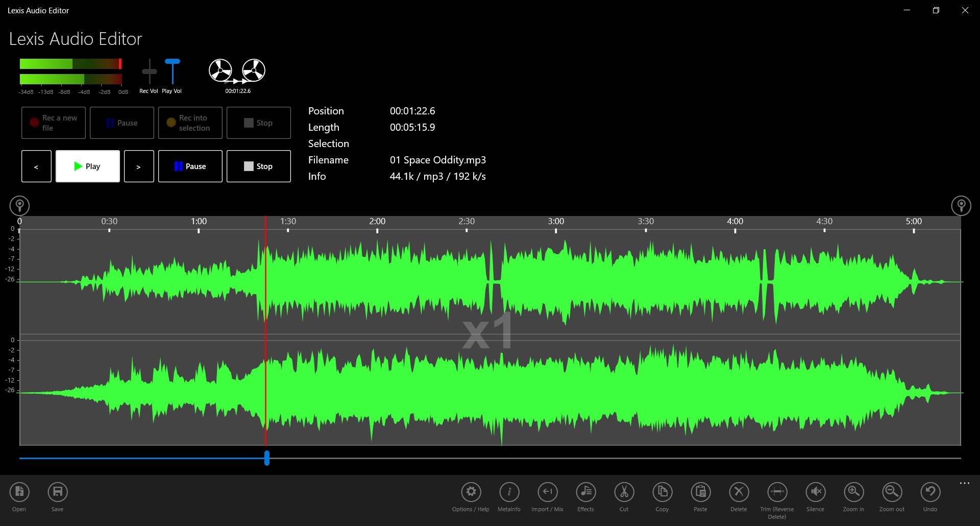The width and height of the screenshot is (980, 526).
Task: Open the Effects panel
Action: pos(585,495)
